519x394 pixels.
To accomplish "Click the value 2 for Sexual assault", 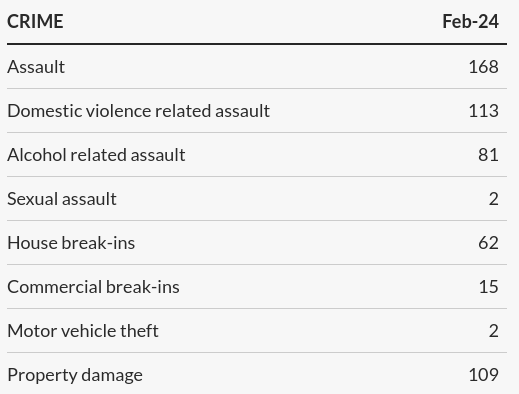I will [494, 199].
